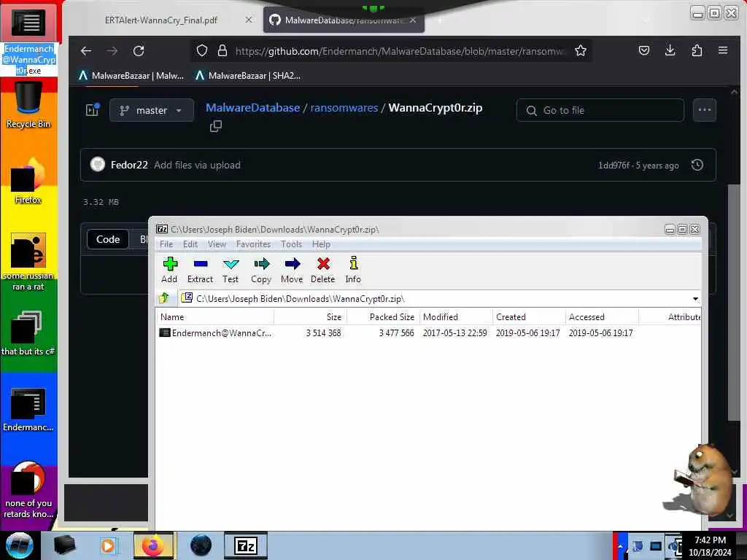Open the Tools menu in 7-Zip
The width and height of the screenshot is (747, 560).
coord(291,244)
